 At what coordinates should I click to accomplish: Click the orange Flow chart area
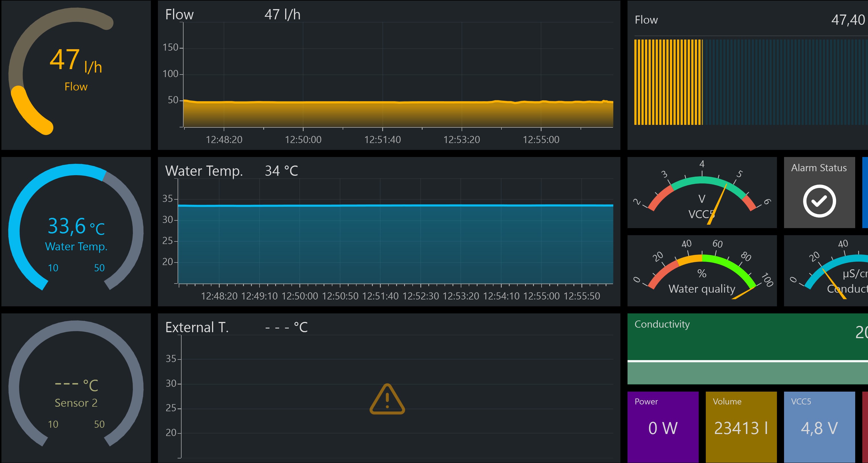[398, 115]
